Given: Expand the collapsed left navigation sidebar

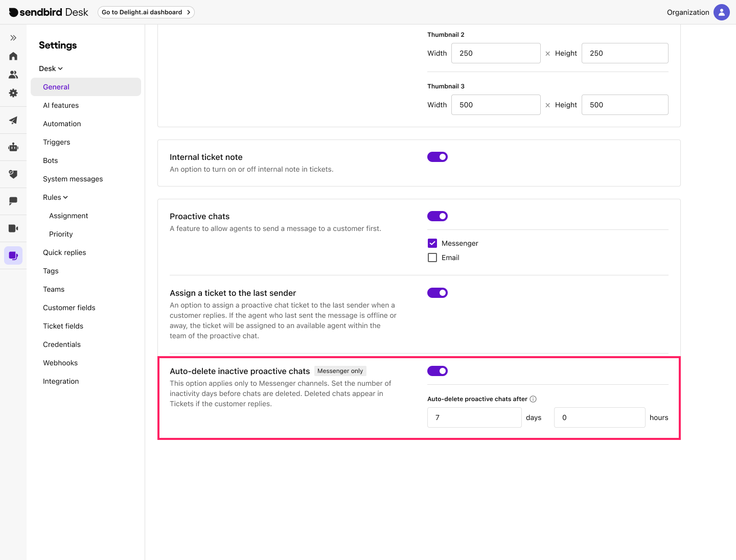Looking at the screenshot, I should [x=13, y=37].
